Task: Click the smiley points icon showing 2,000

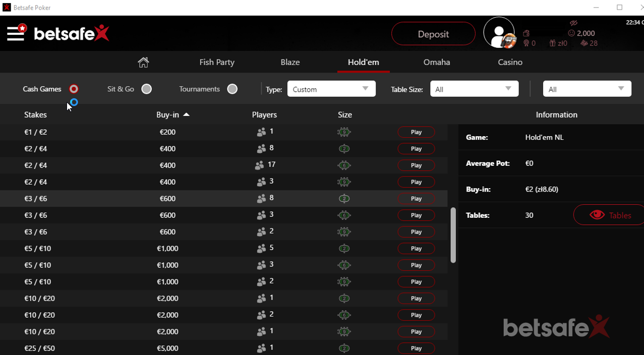Action: point(571,33)
